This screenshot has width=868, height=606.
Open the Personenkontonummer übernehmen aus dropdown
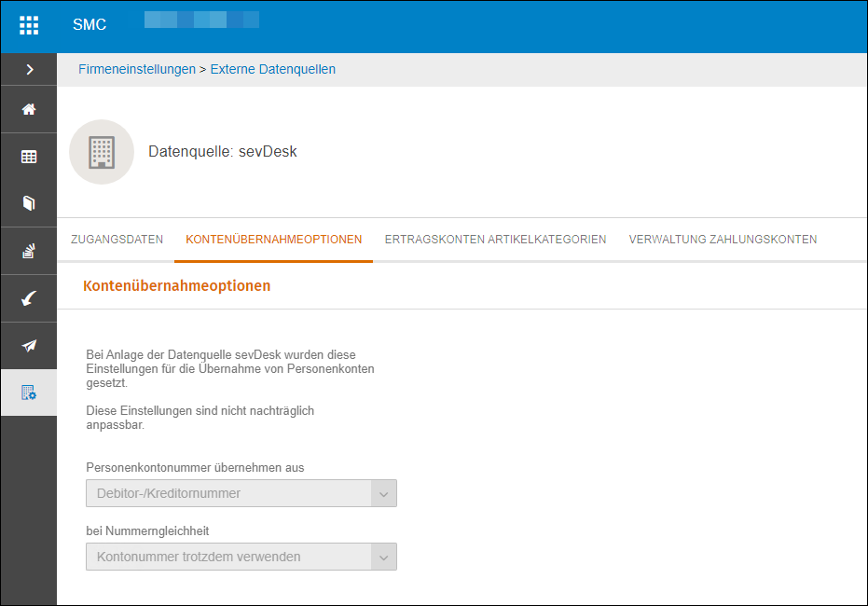click(x=241, y=493)
